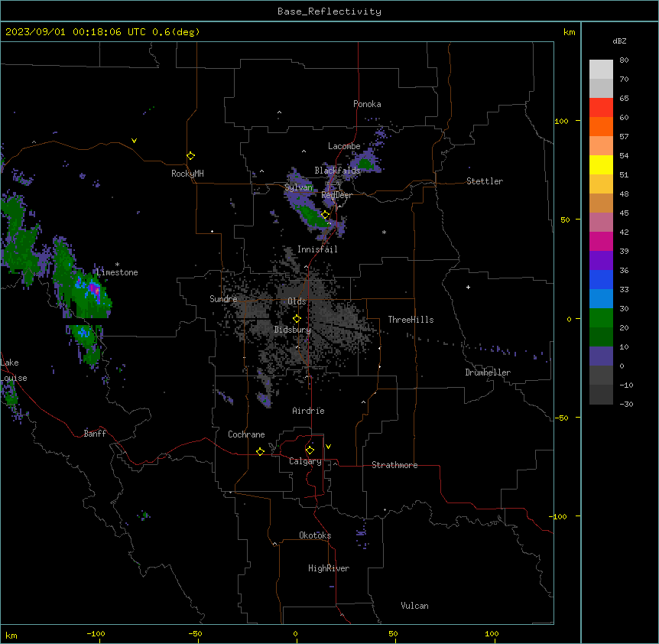Pick the light gray 70-80 dBZ swatch
The image size is (659, 644).
click(x=601, y=70)
